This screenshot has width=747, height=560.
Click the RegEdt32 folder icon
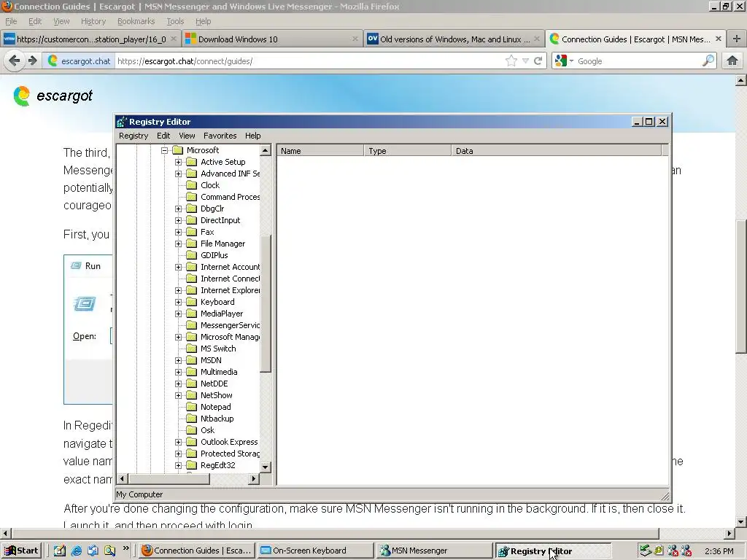(x=192, y=465)
